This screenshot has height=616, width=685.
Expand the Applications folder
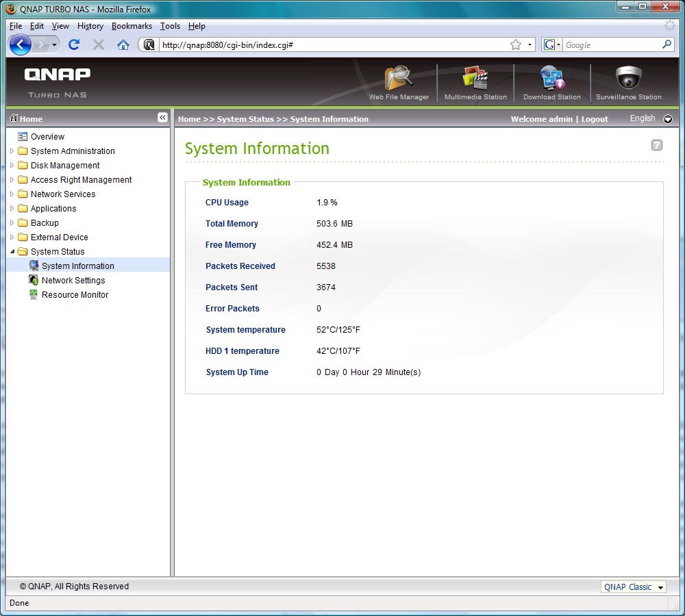pos(12,208)
